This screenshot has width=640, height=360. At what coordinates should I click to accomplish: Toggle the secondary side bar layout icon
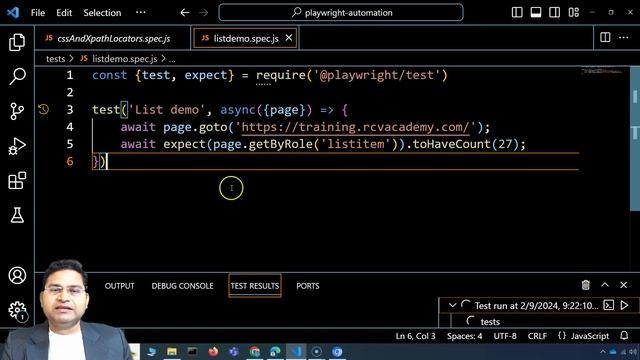[555, 12]
